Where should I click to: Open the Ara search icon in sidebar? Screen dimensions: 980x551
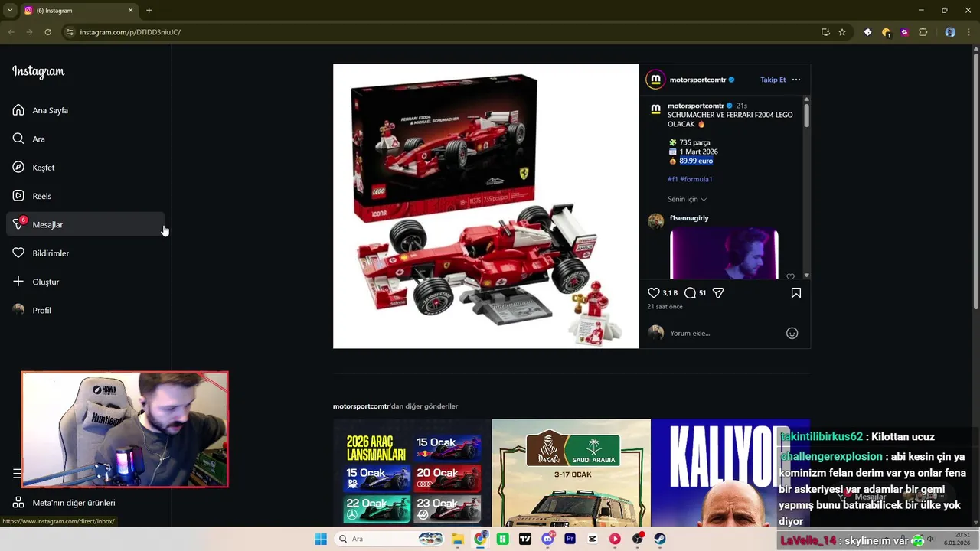pos(18,139)
